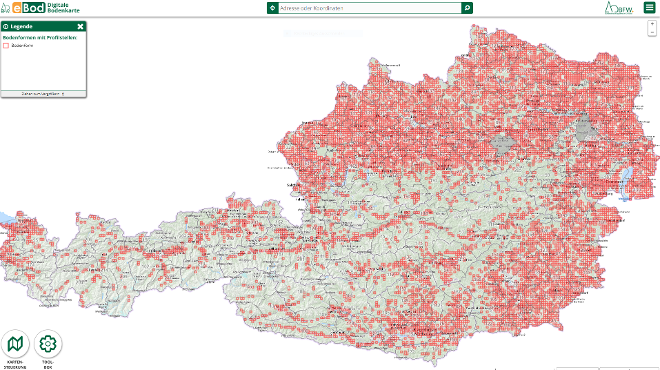Screen dimensions: 660x370
Task: Click the search magnifier icon
Action: pos(467,8)
